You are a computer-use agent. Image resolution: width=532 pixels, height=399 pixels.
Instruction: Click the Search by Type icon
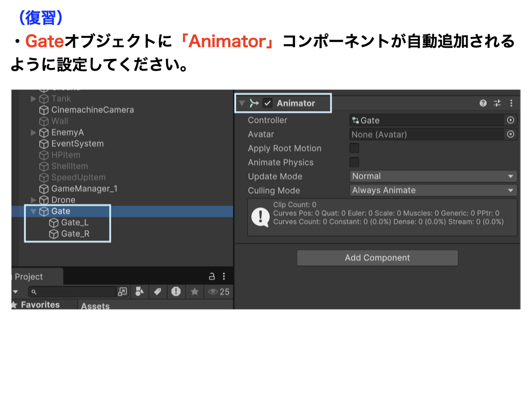click(x=139, y=291)
